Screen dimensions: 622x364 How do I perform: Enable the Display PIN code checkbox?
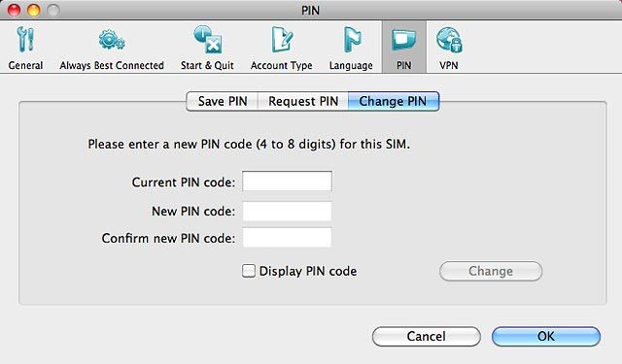(249, 271)
